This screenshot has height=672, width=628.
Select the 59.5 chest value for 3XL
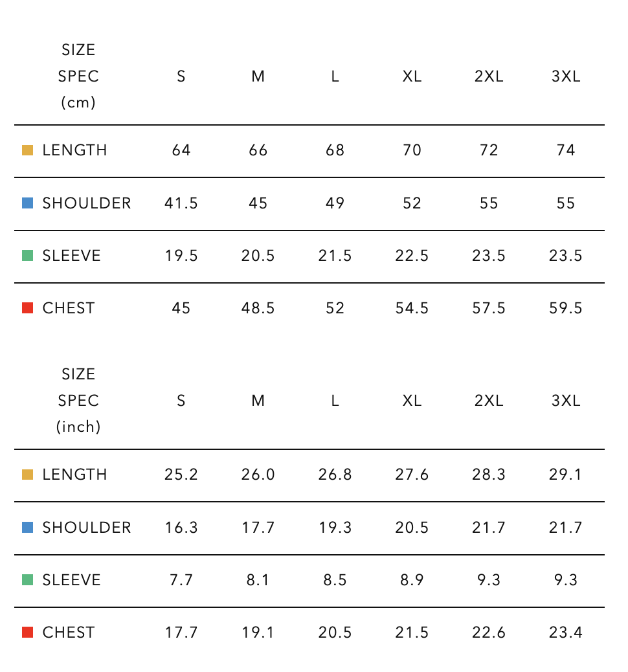(x=566, y=308)
